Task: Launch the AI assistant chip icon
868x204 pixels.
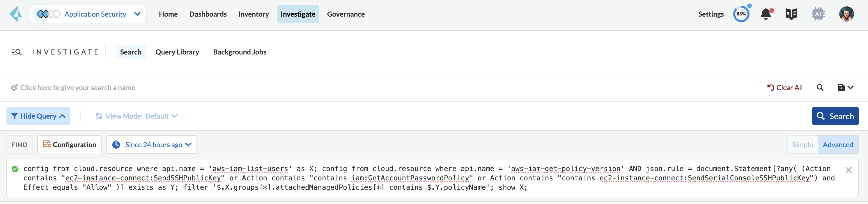Action: pyautogui.click(x=818, y=14)
